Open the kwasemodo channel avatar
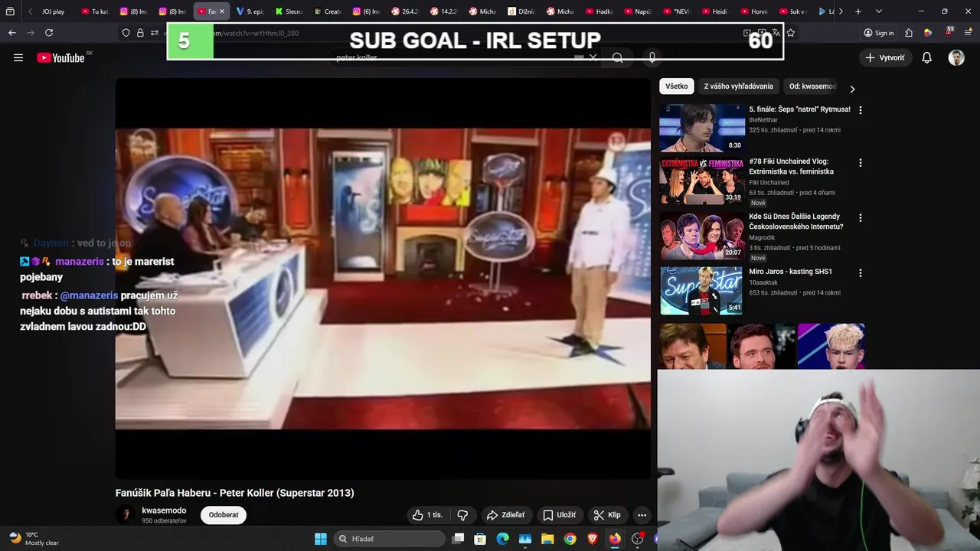 (125, 515)
